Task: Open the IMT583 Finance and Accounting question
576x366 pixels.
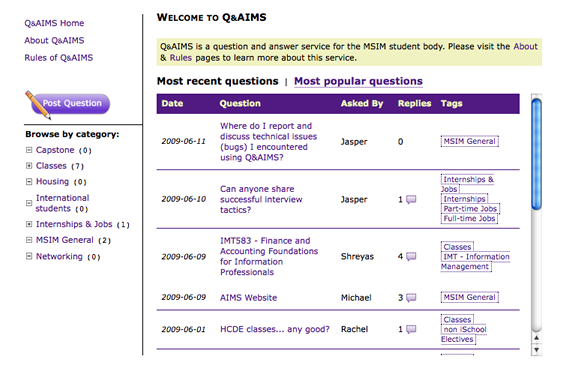Action: point(269,256)
